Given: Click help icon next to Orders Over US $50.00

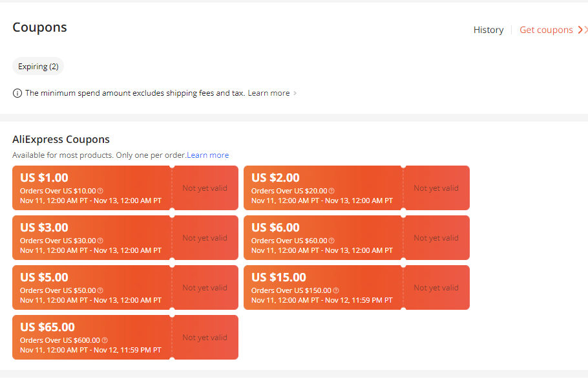Looking at the screenshot, I should [100, 290].
